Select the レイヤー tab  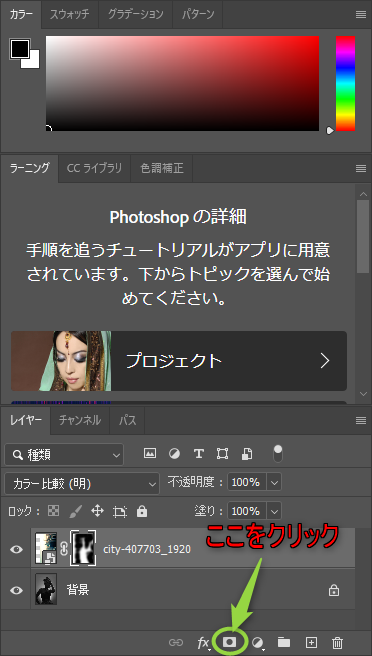[x=26, y=420]
